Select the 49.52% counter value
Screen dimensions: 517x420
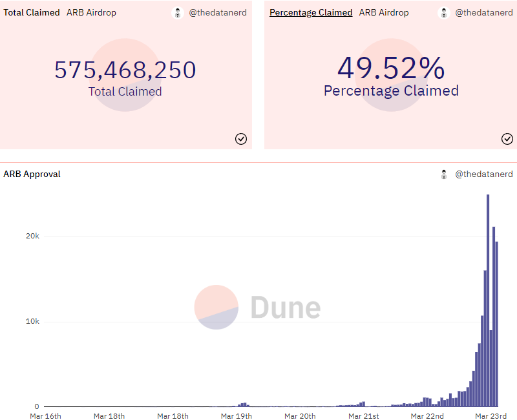pos(391,68)
